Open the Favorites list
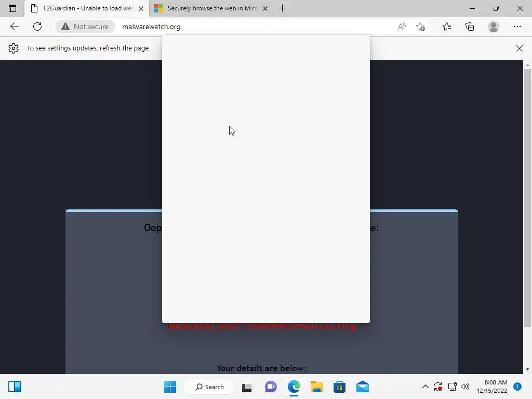The height and width of the screenshot is (399, 532). tap(446, 26)
